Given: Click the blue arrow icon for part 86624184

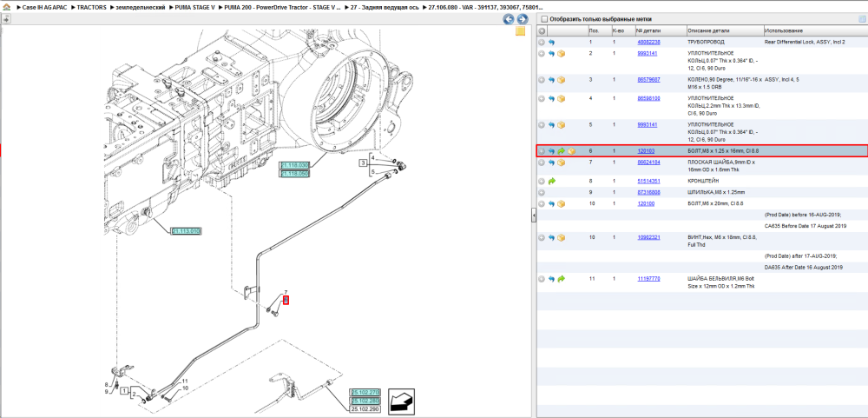Looking at the screenshot, I should pyautogui.click(x=551, y=163).
